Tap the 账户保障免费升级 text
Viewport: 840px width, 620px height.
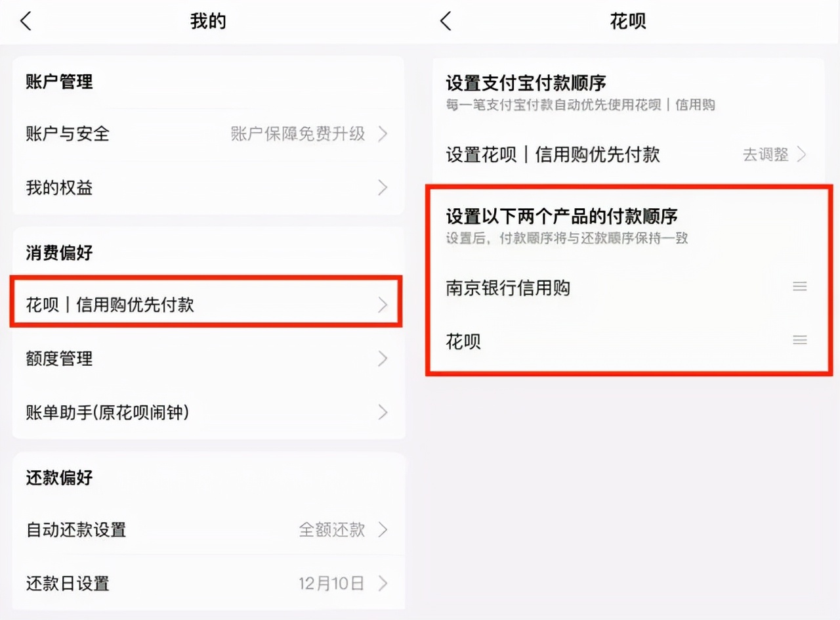(x=297, y=134)
